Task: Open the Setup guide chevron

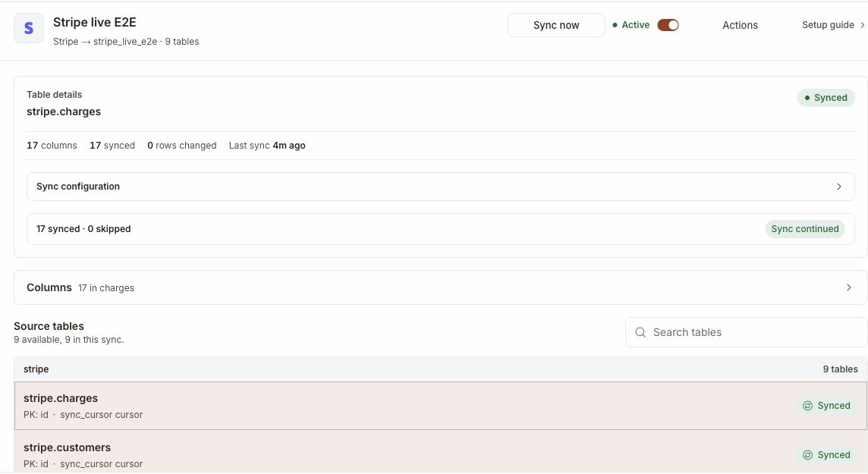Action: [862, 25]
